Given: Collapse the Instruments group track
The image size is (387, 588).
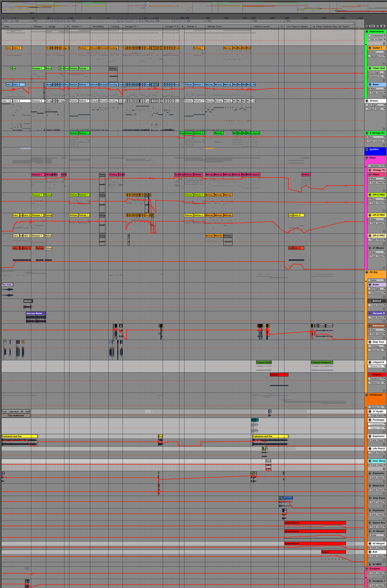Looking at the screenshot, I should click(x=367, y=31).
